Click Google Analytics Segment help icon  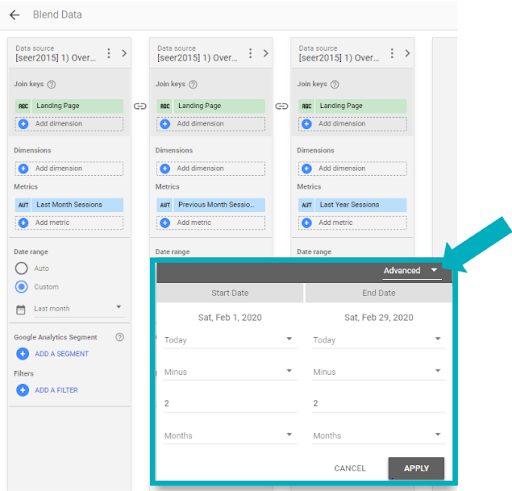pos(120,337)
